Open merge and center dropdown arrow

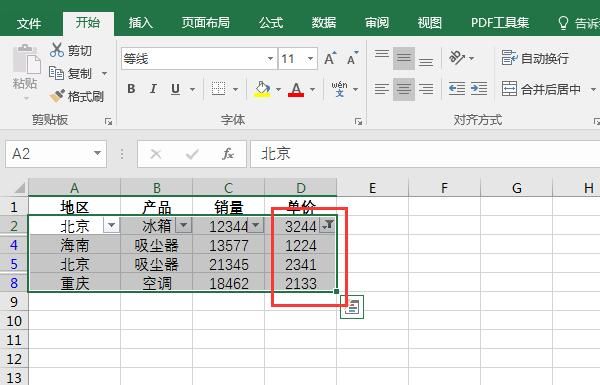pos(593,90)
